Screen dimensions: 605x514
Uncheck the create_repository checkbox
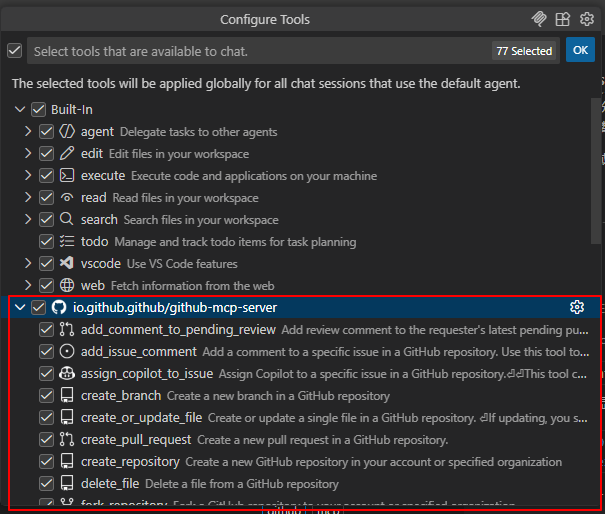(x=46, y=462)
